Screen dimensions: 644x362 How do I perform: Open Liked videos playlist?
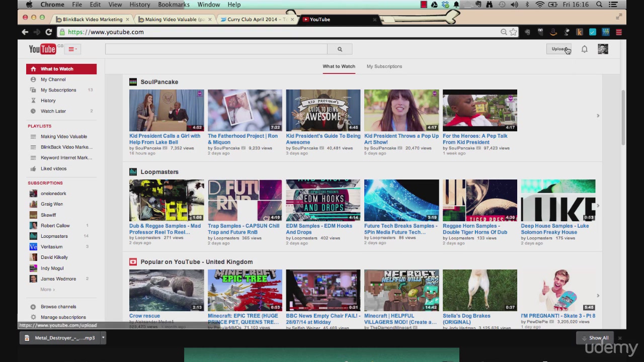[x=53, y=169]
